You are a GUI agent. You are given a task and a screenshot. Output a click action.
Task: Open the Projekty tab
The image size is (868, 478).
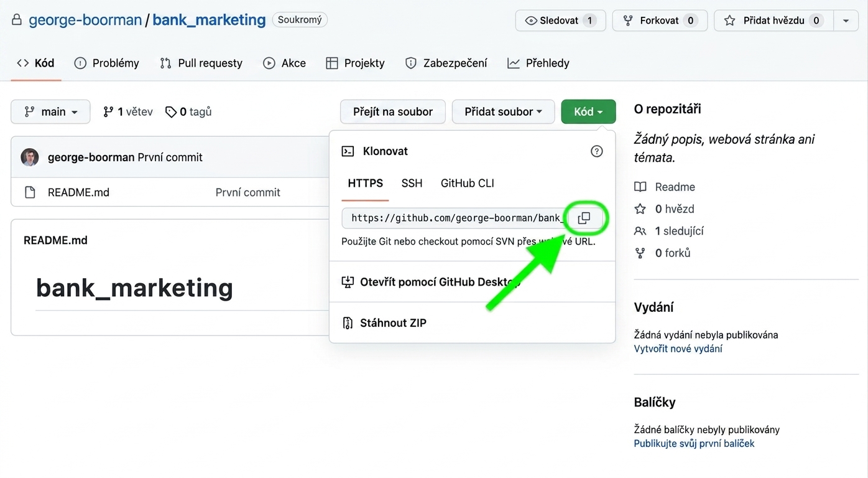(x=355, y=63)
